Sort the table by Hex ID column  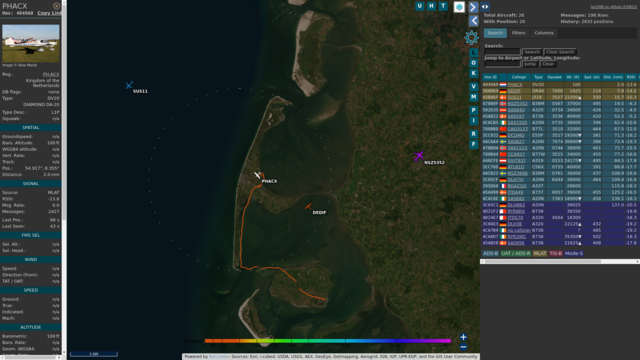pyautogui.click(x=490, y=77)
